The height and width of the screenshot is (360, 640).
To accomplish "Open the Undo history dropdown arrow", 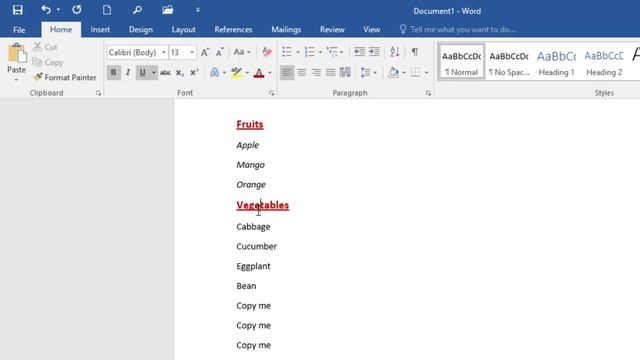I will 58,10.
